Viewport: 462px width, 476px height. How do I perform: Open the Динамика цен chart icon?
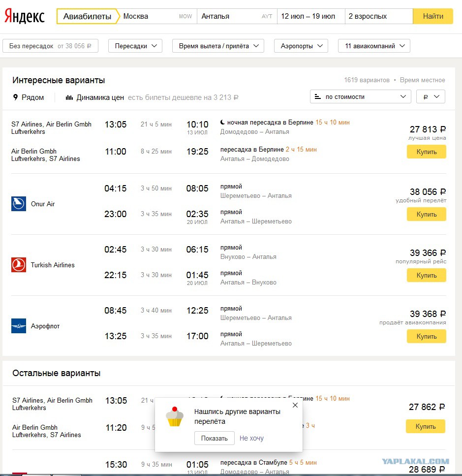pyautogui.click(x=69, y=97)
